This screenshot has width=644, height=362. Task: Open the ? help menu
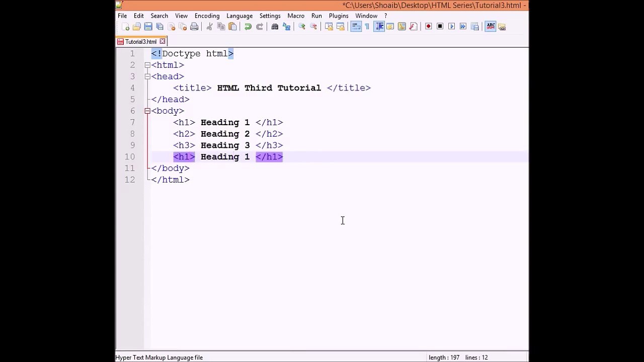point(386,16)
